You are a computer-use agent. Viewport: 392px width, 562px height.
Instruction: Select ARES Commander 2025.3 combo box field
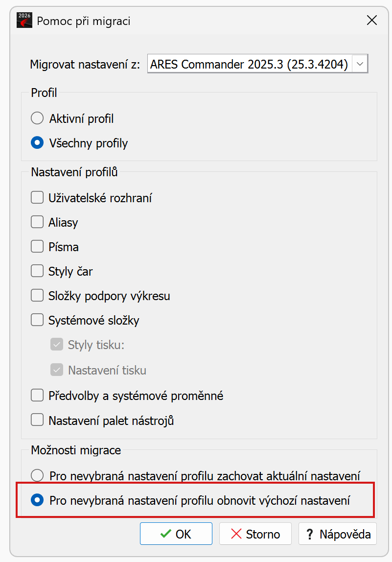pos(257,64)
